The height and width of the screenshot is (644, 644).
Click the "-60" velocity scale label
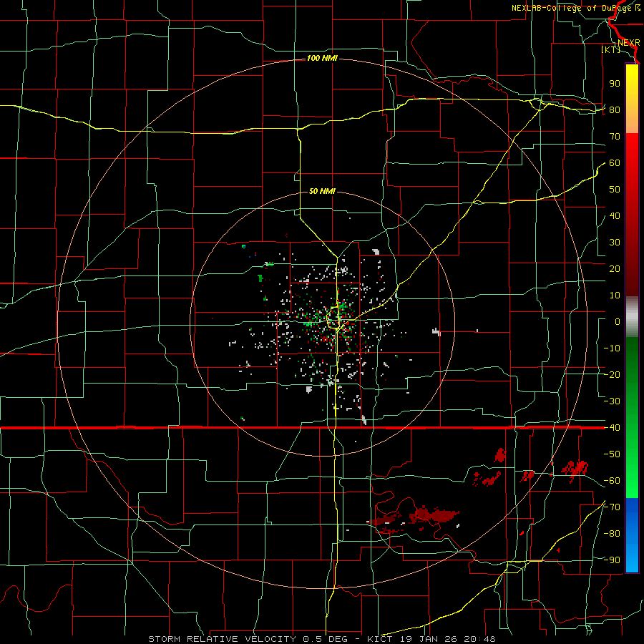tap(612, 481)
